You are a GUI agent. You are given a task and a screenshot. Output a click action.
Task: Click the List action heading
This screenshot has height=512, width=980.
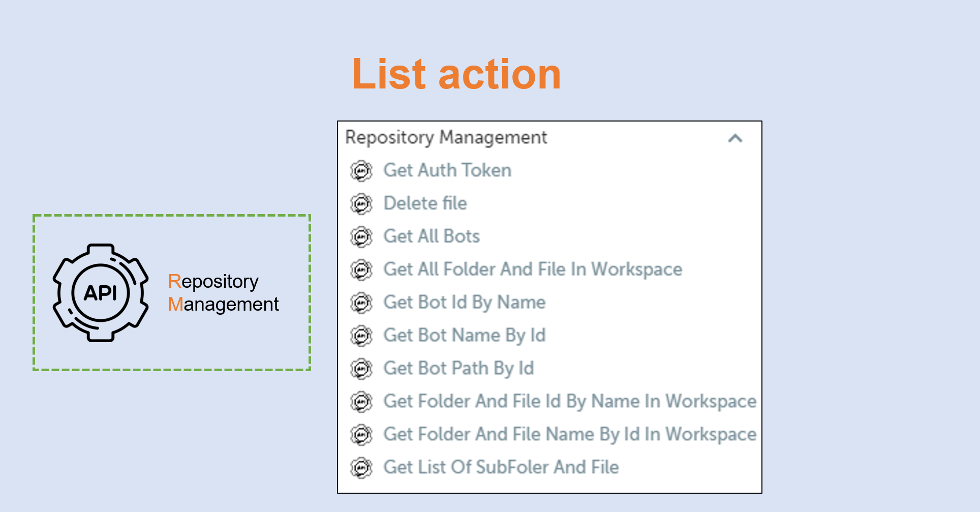click(x=456, y=74)
